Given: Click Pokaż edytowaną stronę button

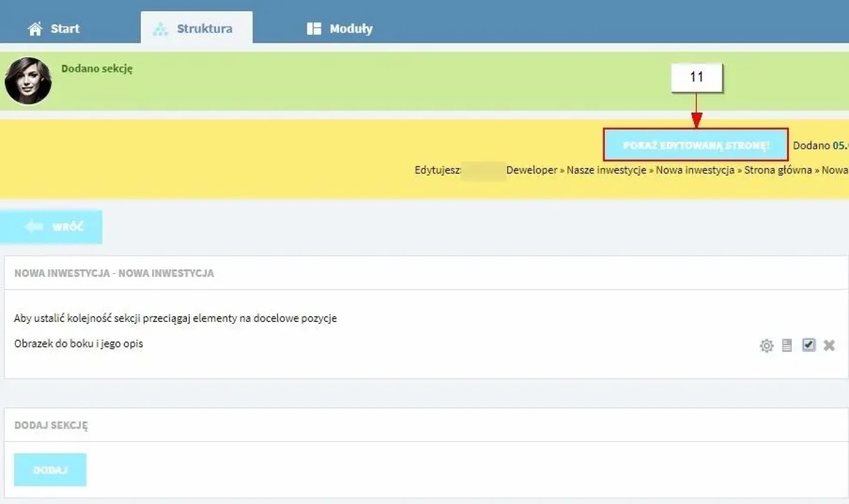Looking at the screenshot, I should 696,145.
